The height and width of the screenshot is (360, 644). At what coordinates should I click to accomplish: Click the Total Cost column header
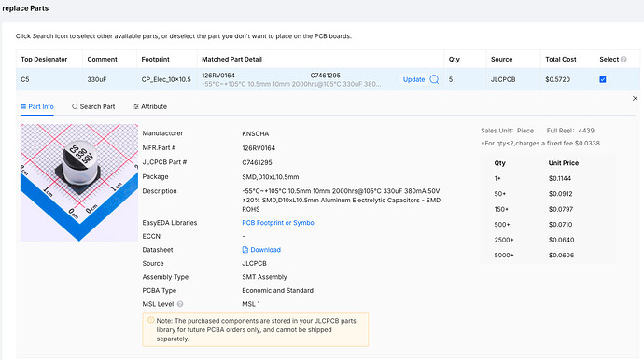point(561,59)
